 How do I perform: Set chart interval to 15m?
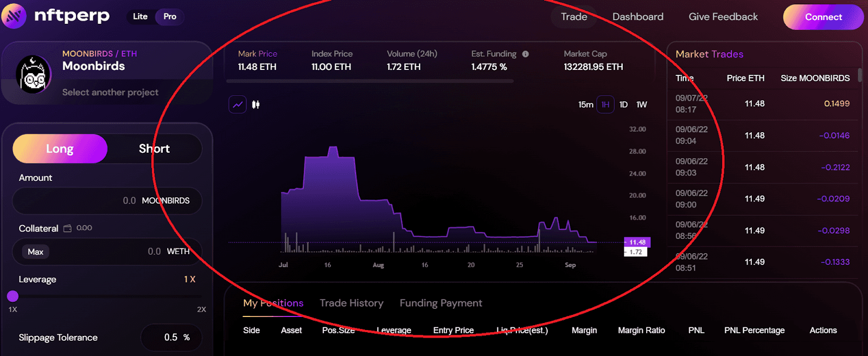pos(585,105)
